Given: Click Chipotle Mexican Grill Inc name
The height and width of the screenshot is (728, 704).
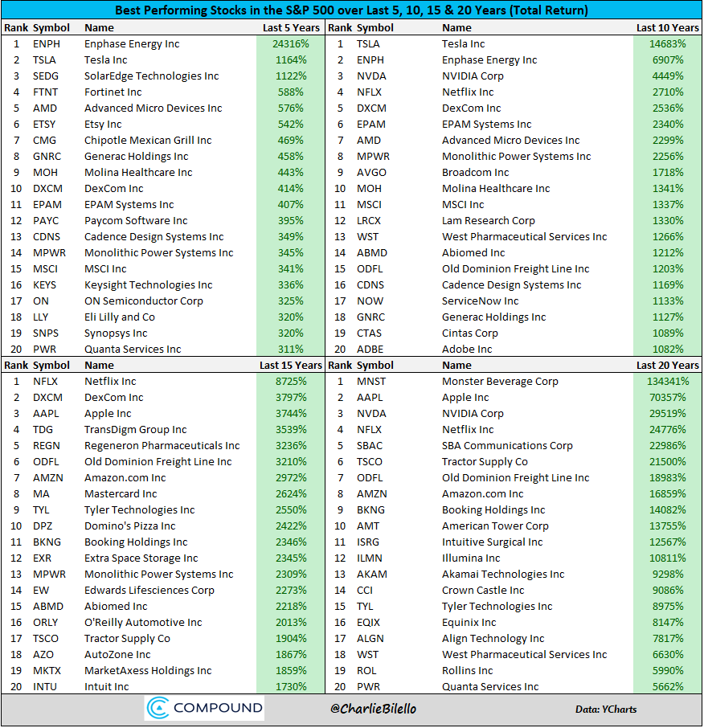Looking at the screenshot, I should point(148,141).
